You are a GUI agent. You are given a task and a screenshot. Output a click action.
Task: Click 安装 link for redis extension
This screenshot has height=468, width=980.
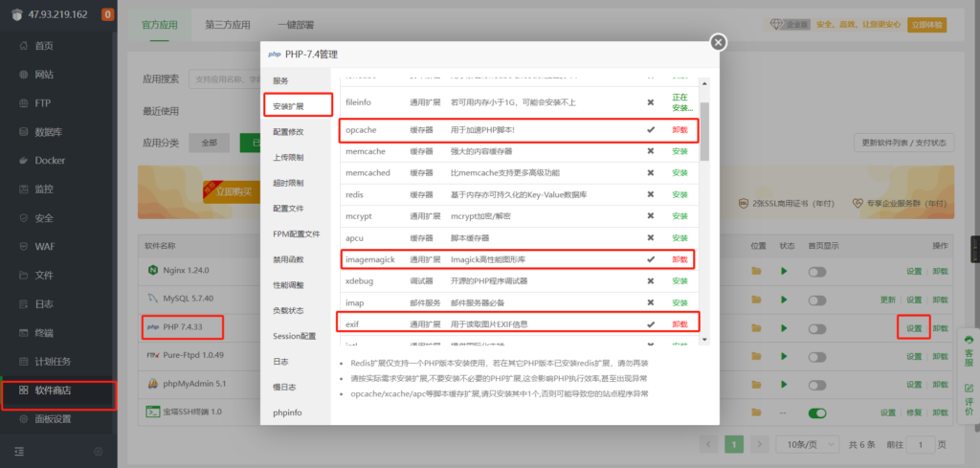click(x=679, y=195)
